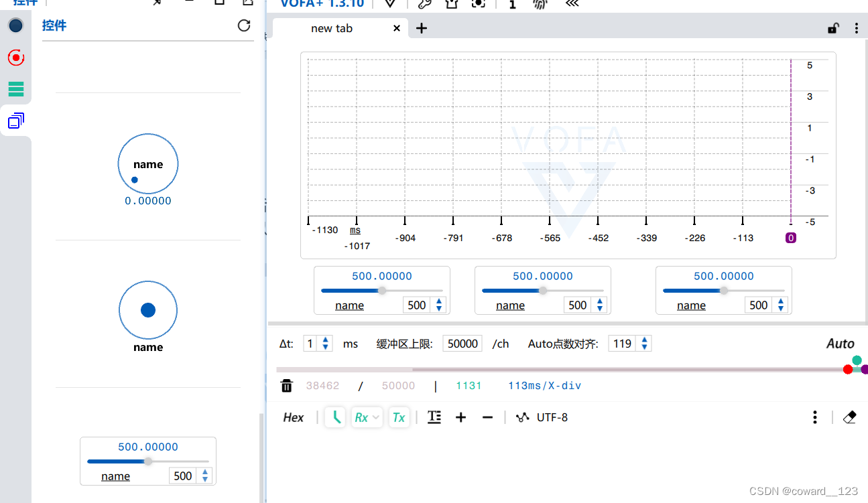Click the Auto点数对齐 stepper arrows

click(x=644, y=344)
